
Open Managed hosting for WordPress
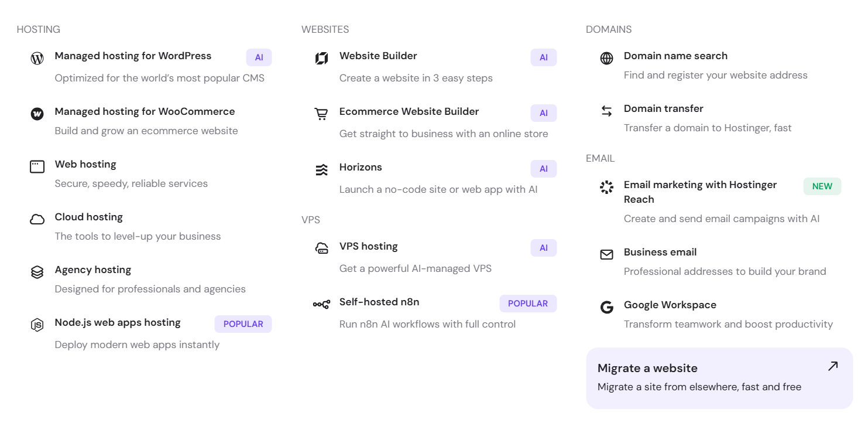coord(133,56)
